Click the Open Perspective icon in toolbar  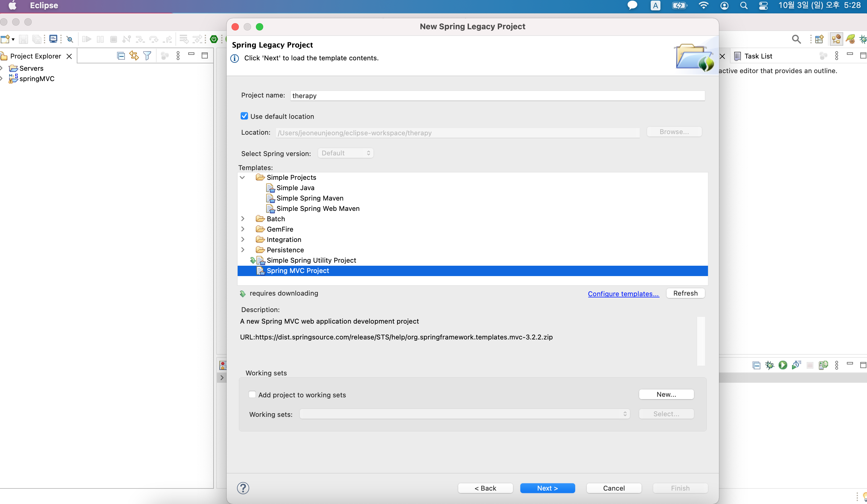coord(819,39)
